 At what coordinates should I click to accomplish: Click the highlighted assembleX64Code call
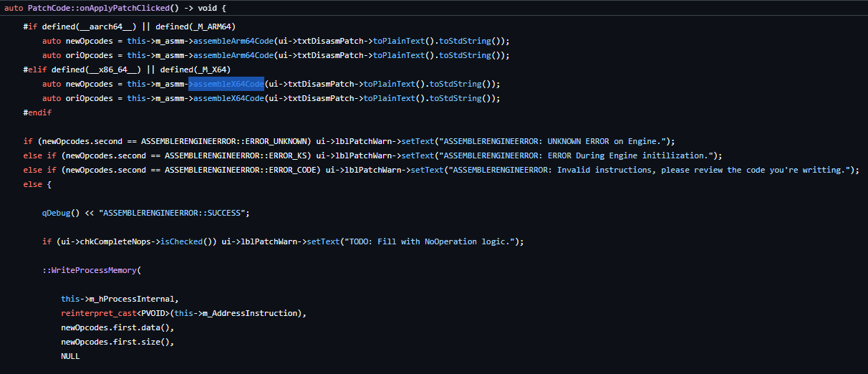228,84
